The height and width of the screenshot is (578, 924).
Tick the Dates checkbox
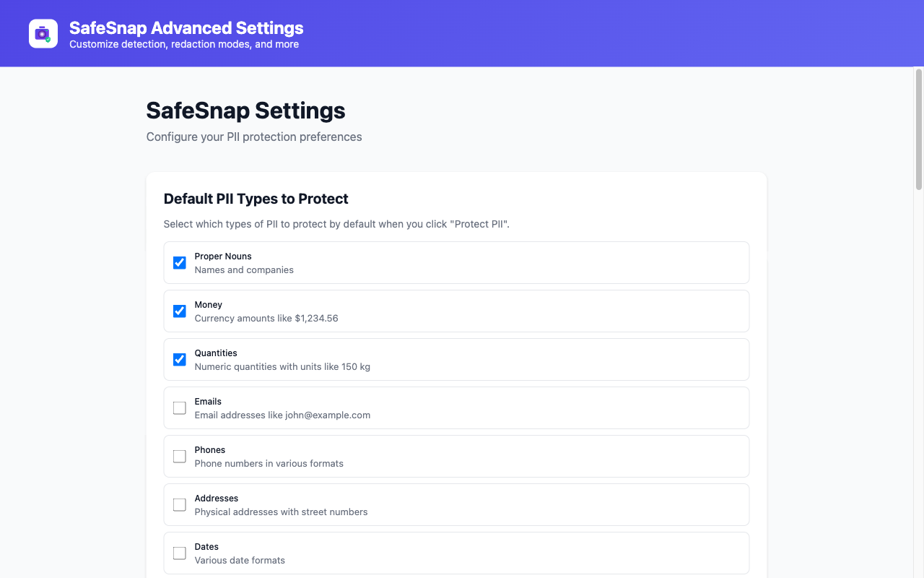tap(180, 553)
